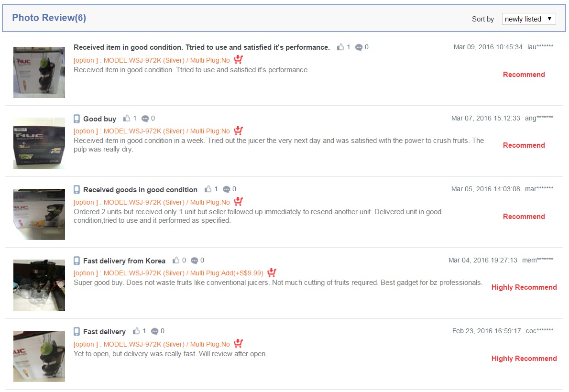Screen dimensions: 569x392
Task: Click review text starting 'Super good buy. Does not waste fruits'
Action: pos(278,283)
